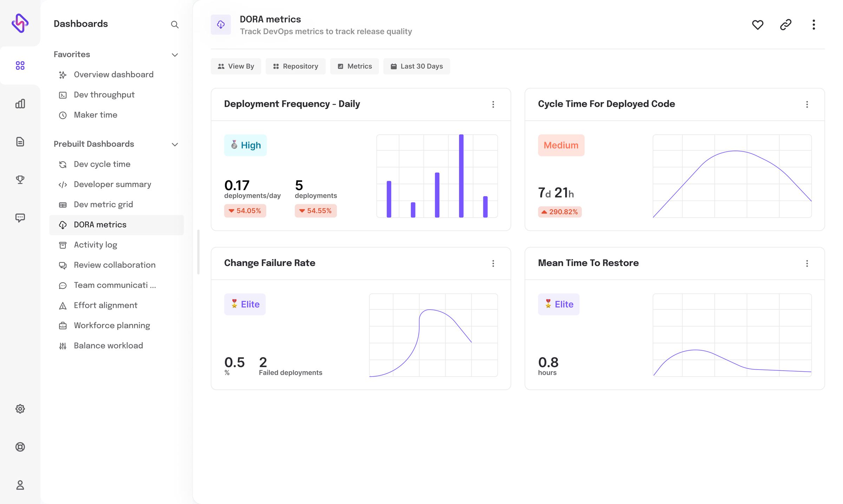Click the three-dot overflow menu top right
The width and height of the screenshot is (843, 504).
814,25
